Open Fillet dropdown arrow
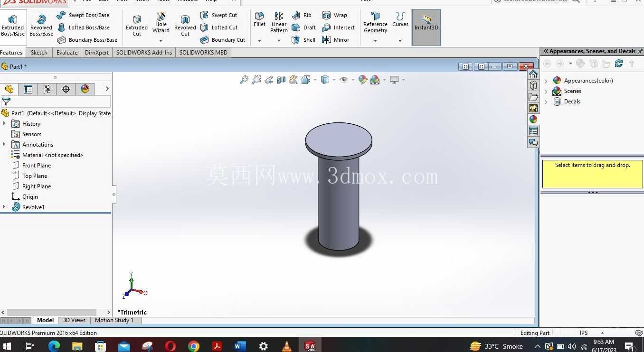The image size is (644, 352). coord(259,41)
